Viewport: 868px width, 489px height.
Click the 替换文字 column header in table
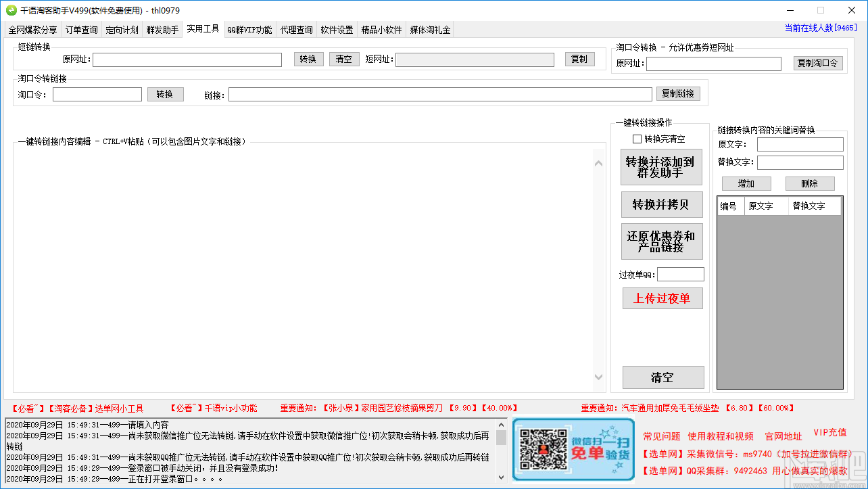815,206
